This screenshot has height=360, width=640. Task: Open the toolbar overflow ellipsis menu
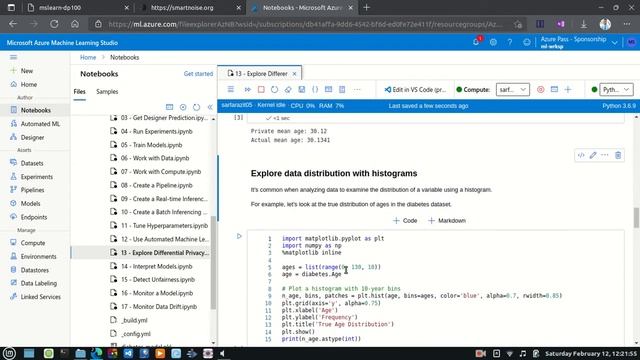point(357,89)
